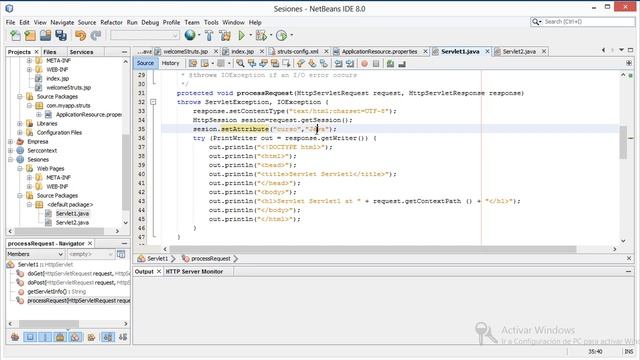Collapse the Sesiones project node

tap(10, 160)
